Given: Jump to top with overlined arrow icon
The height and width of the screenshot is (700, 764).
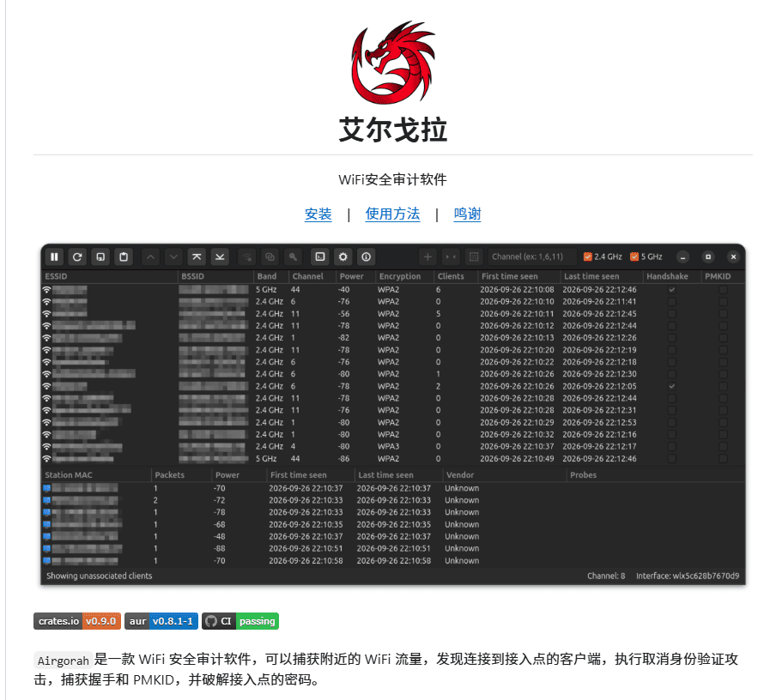Looking at the screenshot, I should (x=197, y=256).
